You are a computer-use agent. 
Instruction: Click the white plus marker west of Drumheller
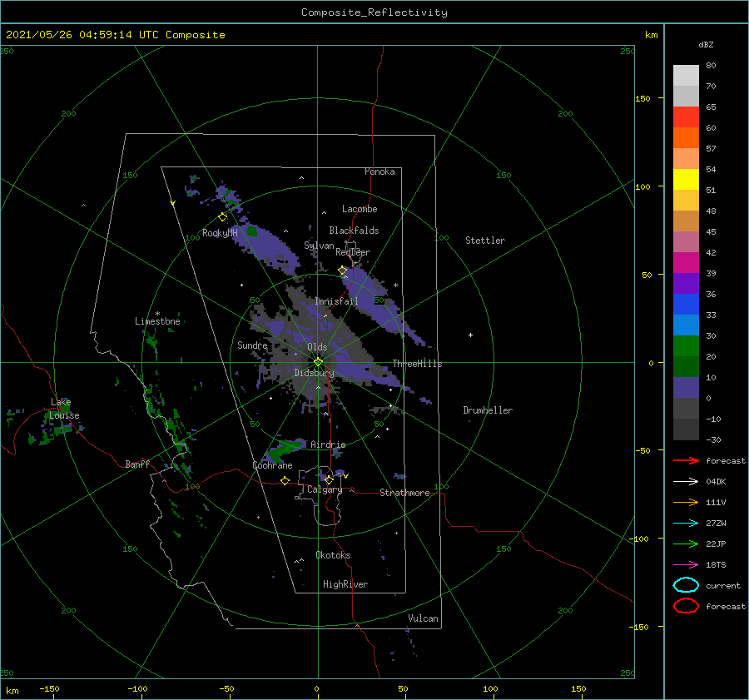pos(470,335)
